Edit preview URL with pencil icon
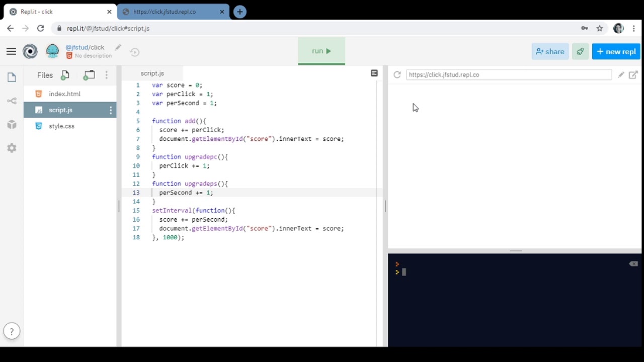Screen dimensions: 644x362 pos(621,74)
